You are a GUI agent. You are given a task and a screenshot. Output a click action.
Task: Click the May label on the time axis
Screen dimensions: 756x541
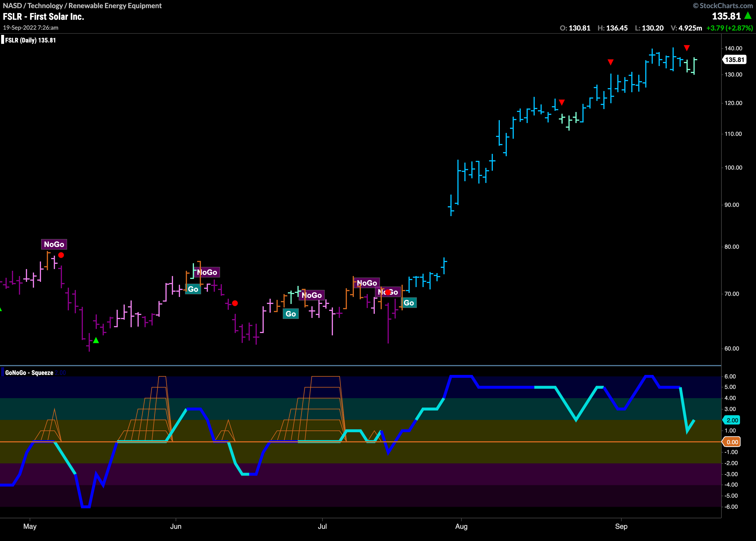point(30,526)
